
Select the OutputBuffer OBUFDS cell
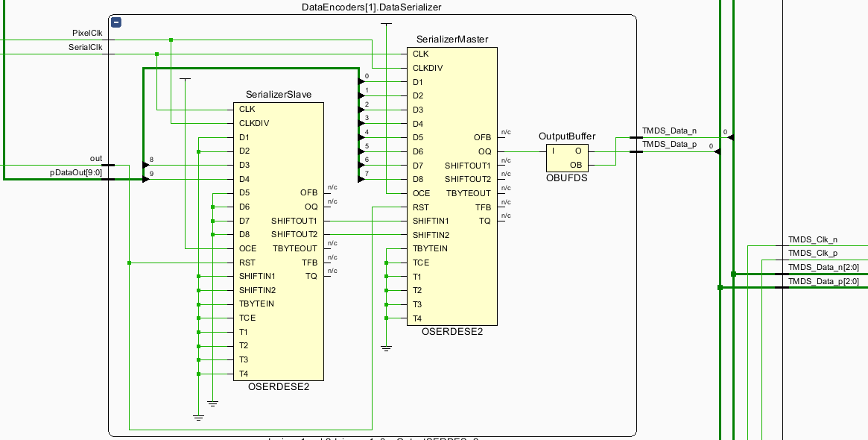click(x=568, y=158)
